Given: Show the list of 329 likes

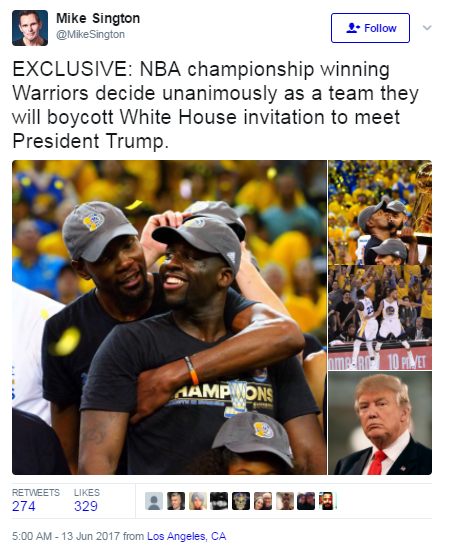Looking at the screenshot, I should coord(87,500).
